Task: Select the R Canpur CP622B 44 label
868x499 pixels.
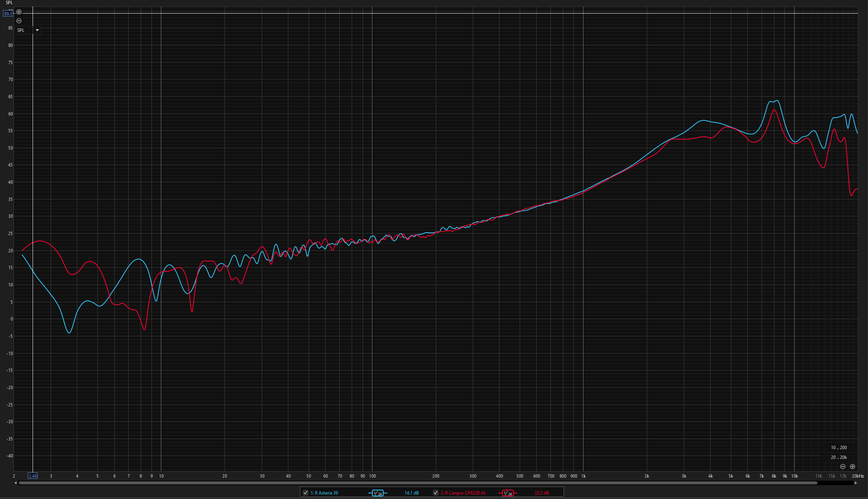Action: coord(463,493)
